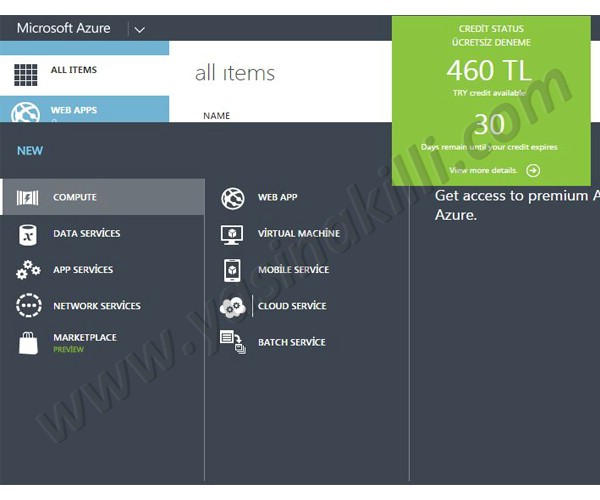
Task: Click the Microsoft Azure logo text
Action: (x=63, y=28)
